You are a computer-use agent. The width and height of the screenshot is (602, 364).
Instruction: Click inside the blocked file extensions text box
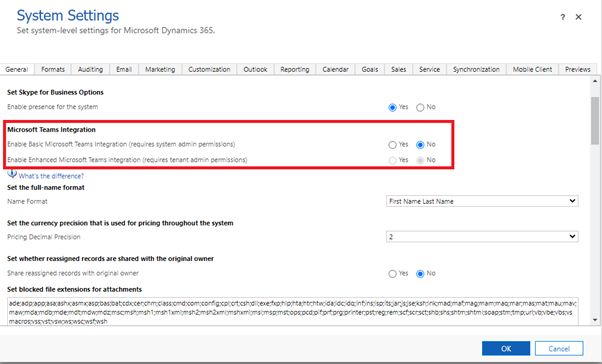(x=293, y=311)
